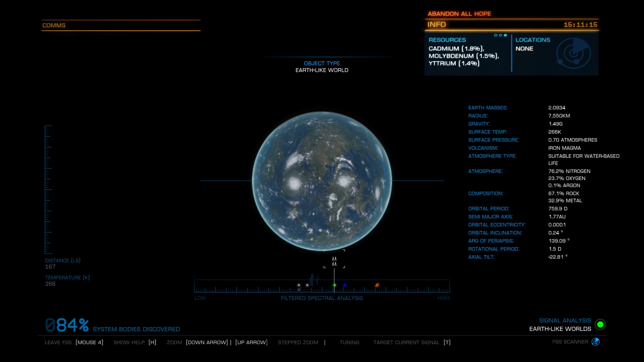This screenshot has height=362, width=644.
Task: Click the EARTH MASSES value 2.0934
Action: [557, 108]
